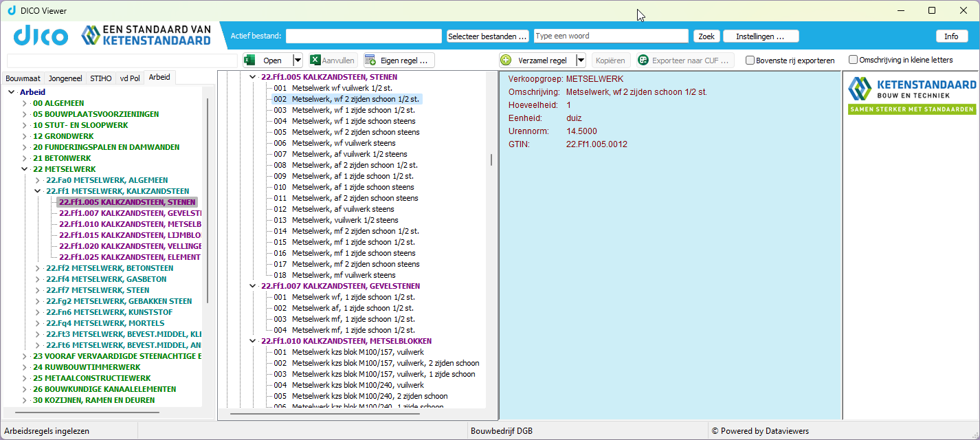
Task: Expand the 21 BETONWERK node
Action: pyautogui.click(x=25, y=158)
